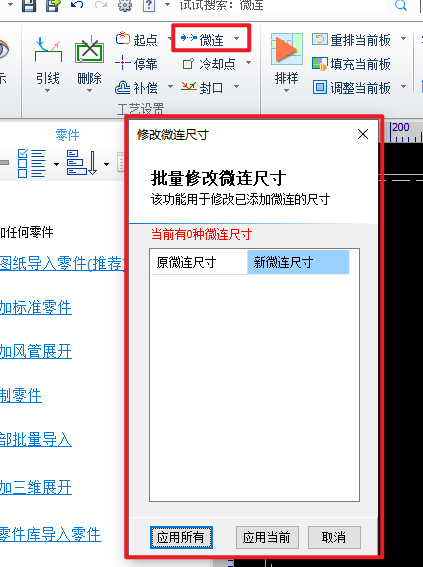Open the 调整当前板 dropdown arrow
The image size is (423, 567).
(403, 87)
